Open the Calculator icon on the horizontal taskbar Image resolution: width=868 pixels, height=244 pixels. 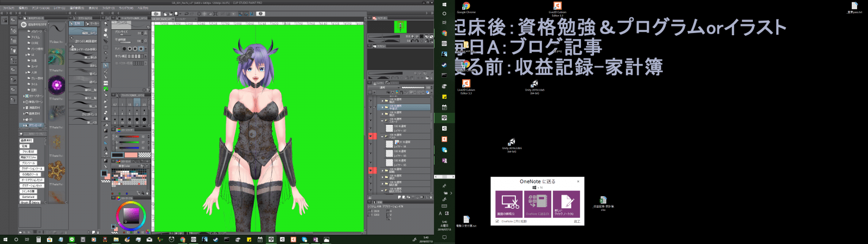(39, 239)
